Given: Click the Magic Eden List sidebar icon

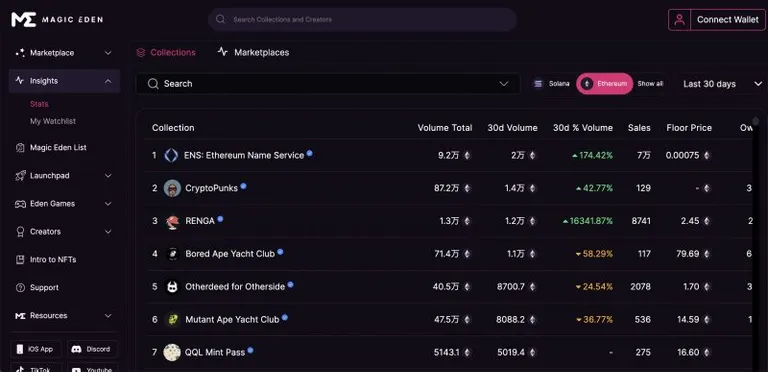Looking at the screenshot, I should 20,147.
